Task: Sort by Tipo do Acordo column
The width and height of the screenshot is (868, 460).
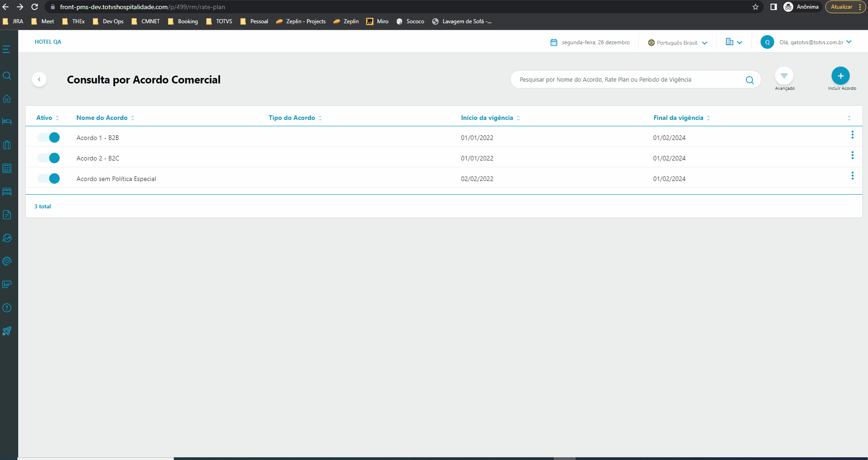Action: click(295, 118)
